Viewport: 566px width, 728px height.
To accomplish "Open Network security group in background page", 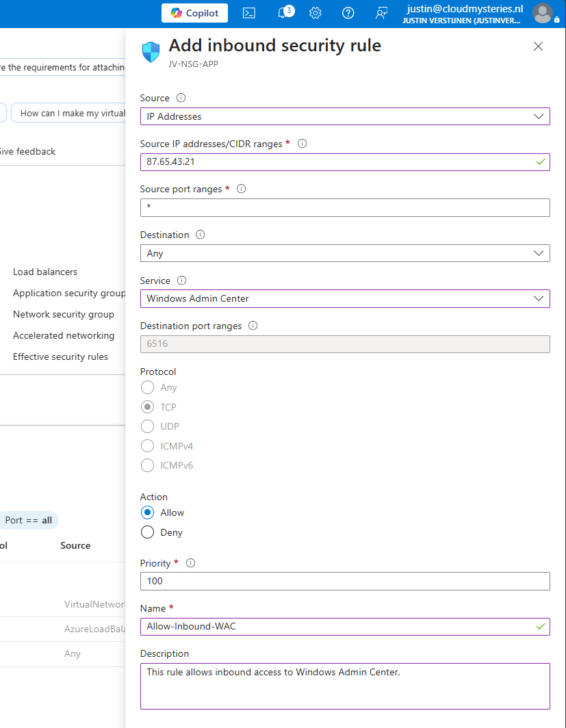I will 64,314.
